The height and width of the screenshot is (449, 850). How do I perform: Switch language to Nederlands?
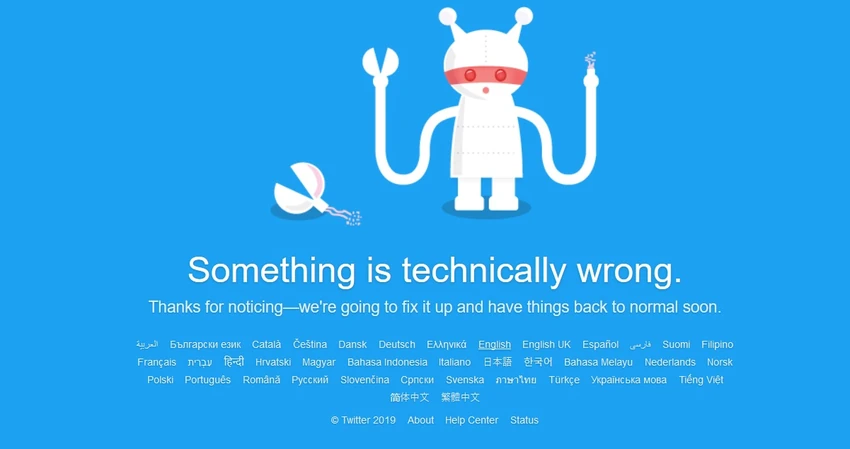(670, 362)
